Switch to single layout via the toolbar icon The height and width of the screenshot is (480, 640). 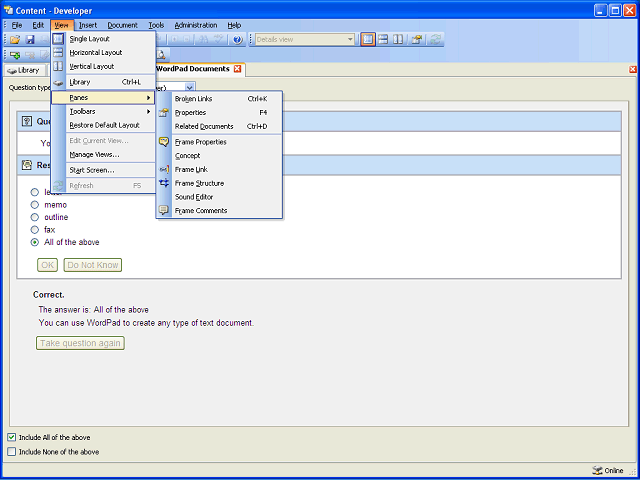tap(368, 40)
